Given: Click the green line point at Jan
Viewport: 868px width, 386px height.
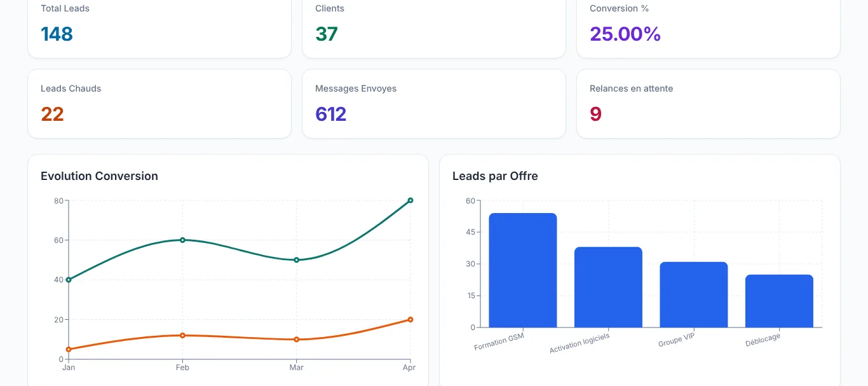Looking at the screenshot, I should 69,280.
